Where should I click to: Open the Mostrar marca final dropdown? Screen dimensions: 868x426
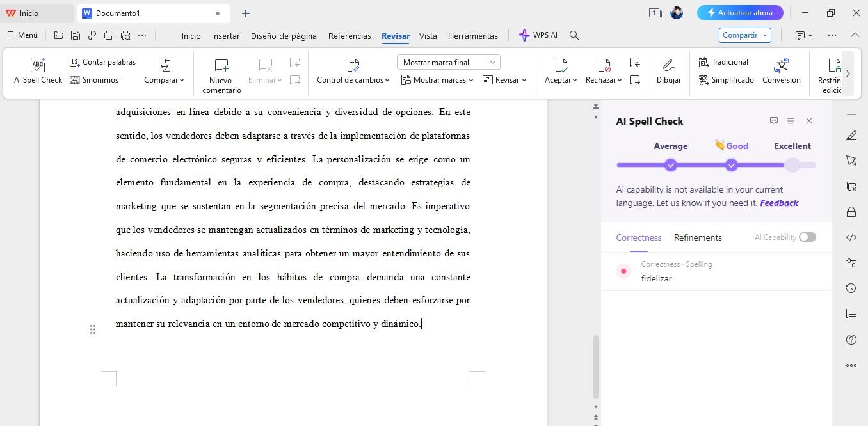(x=448, y=62)
